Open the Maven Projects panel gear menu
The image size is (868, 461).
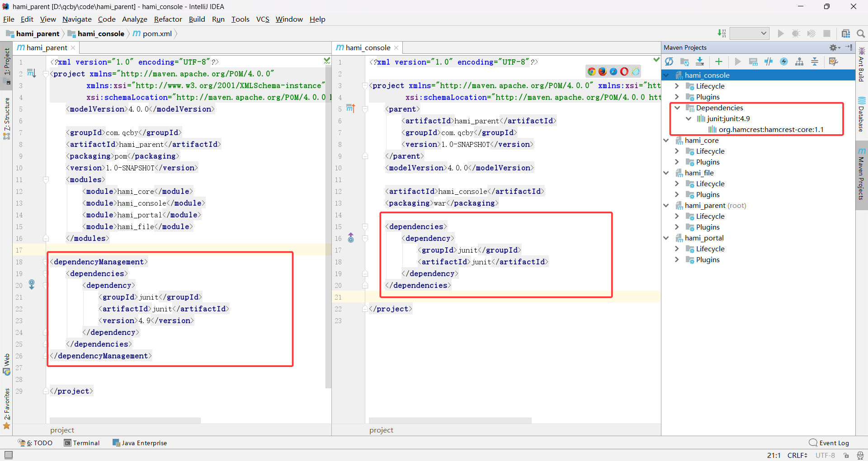835,47
